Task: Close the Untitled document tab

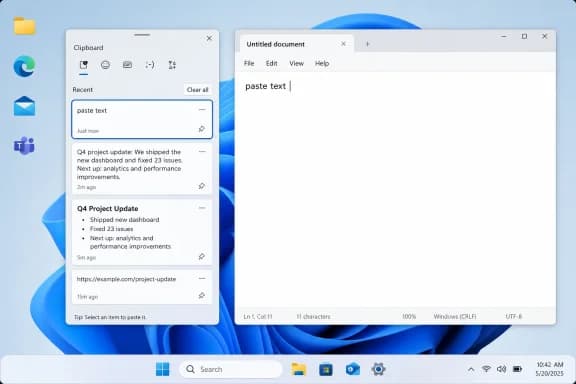Action: (343, 44)
